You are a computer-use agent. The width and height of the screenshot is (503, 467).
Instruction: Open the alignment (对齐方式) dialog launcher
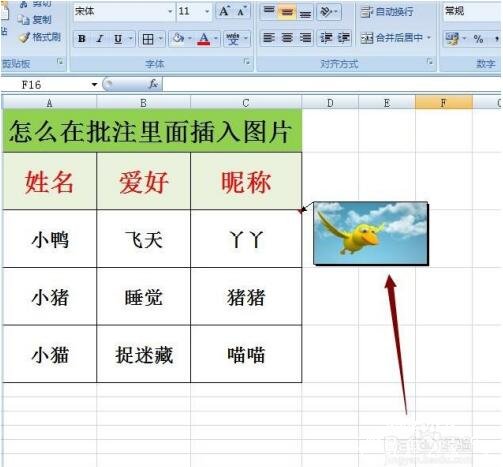click(430, 61)
